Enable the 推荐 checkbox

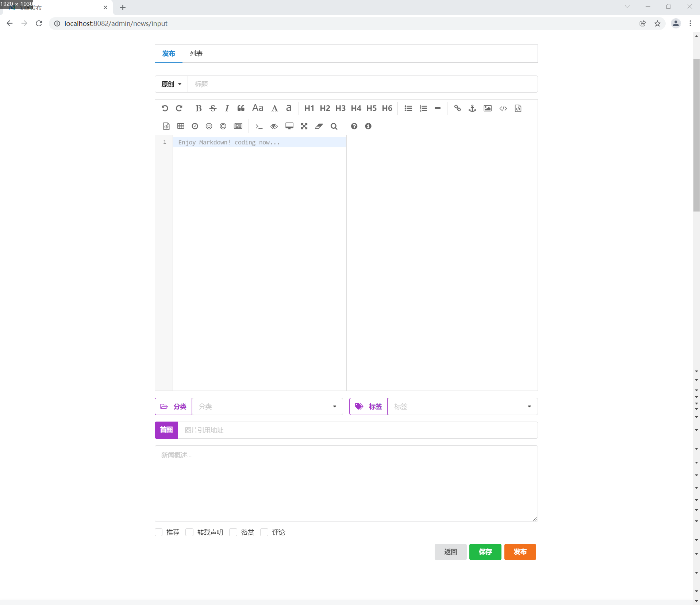tap(159, 532)
